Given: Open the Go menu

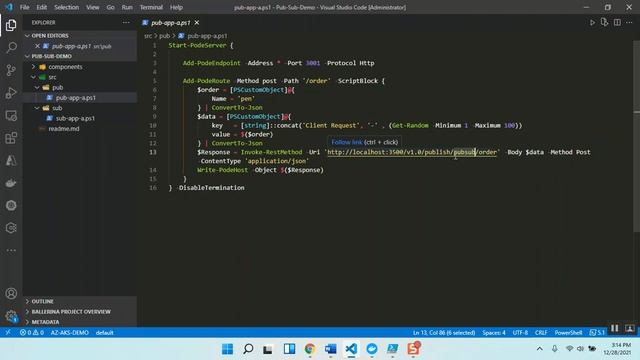Looking at the screenshot, I should point(111,7).
